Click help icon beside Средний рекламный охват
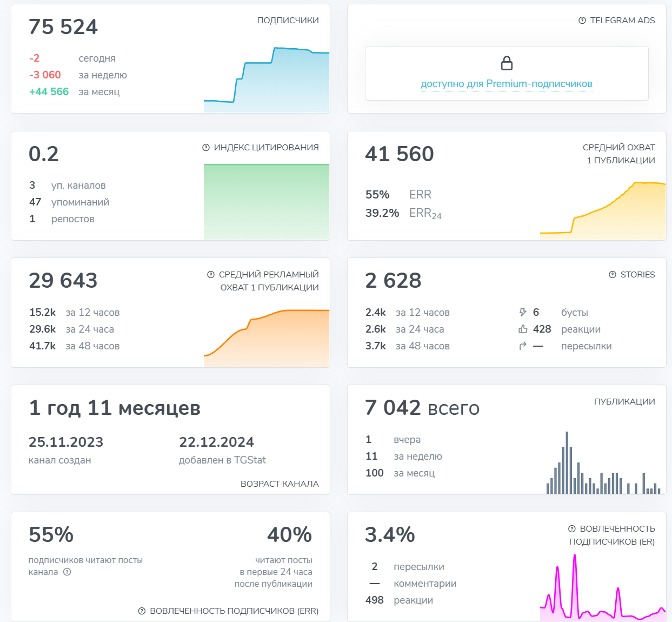 click(211, 275)
